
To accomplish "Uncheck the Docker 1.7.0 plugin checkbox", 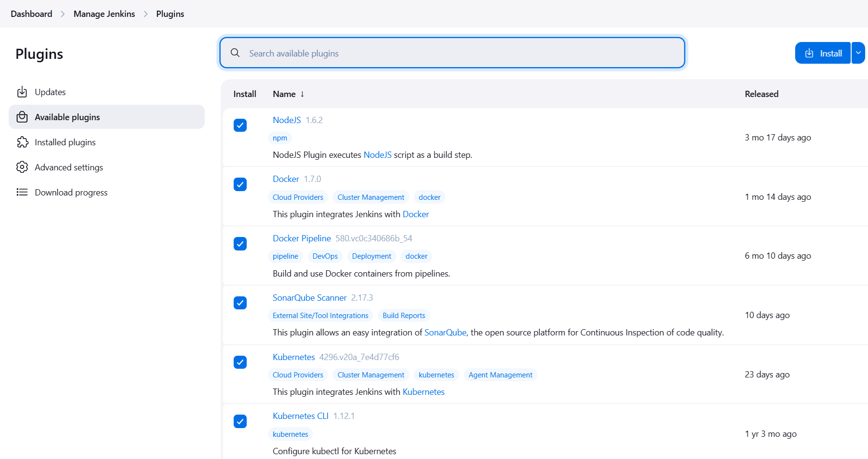I will click(240, 184).
